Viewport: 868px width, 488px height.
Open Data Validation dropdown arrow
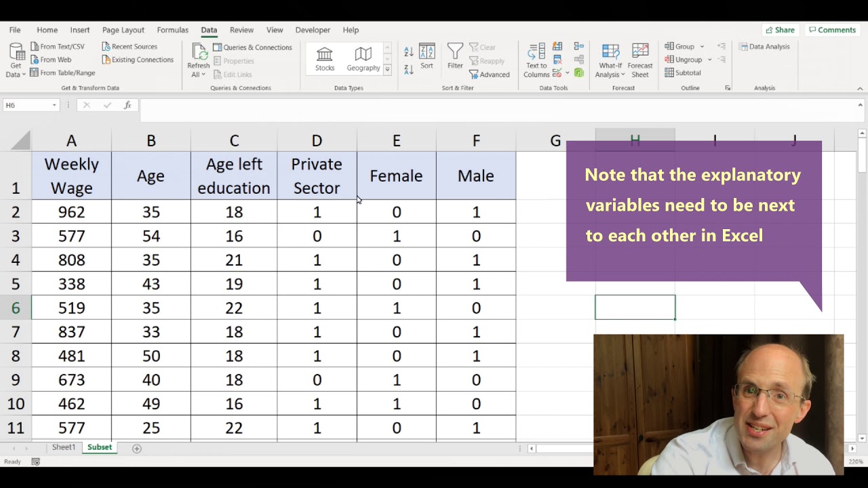coord(567,73)
